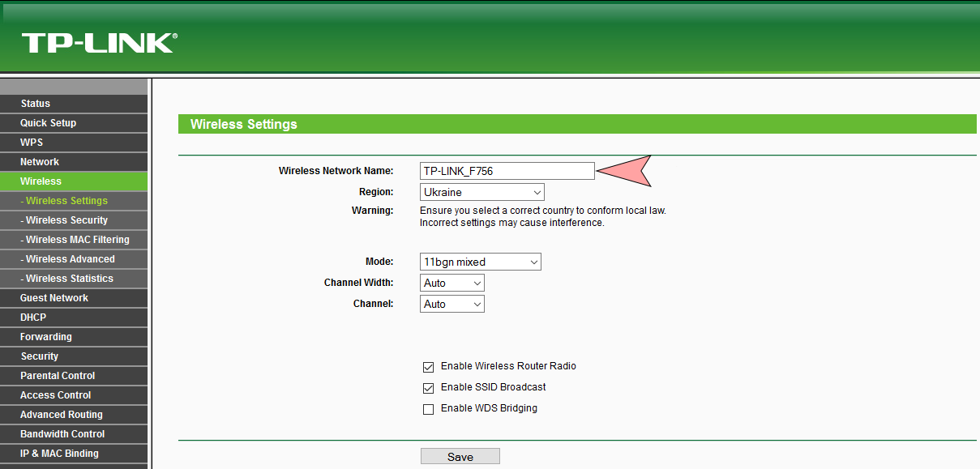The height and width of the screenshot is (469, 980).
Task: Open the Quick Setup wizard
Action: pos(47,122)
